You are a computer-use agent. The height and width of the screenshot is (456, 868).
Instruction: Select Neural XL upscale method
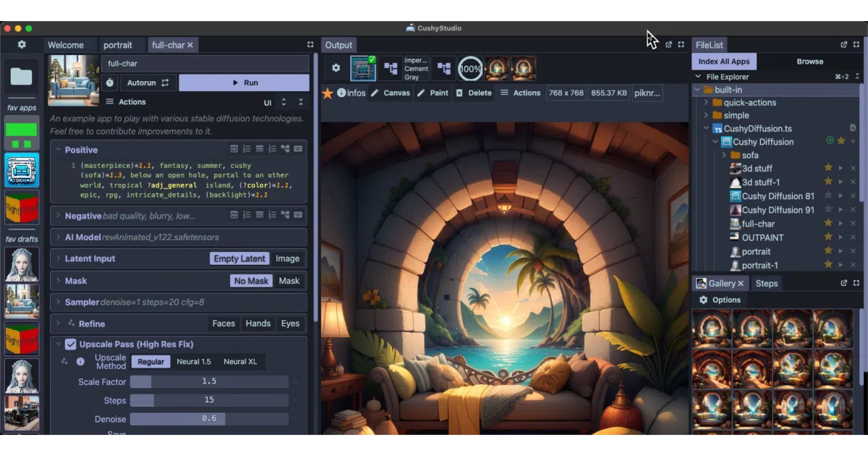pyautogui.click(x=240, y=362)
